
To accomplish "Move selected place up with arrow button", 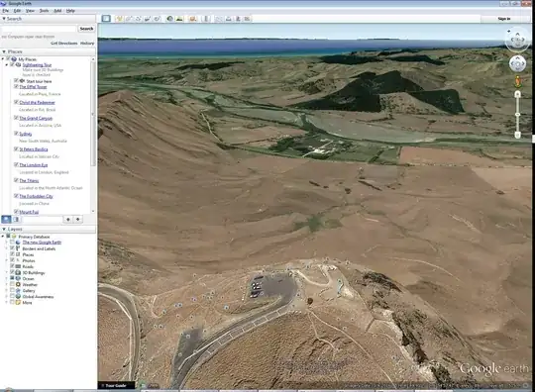I will click(68, 219).
